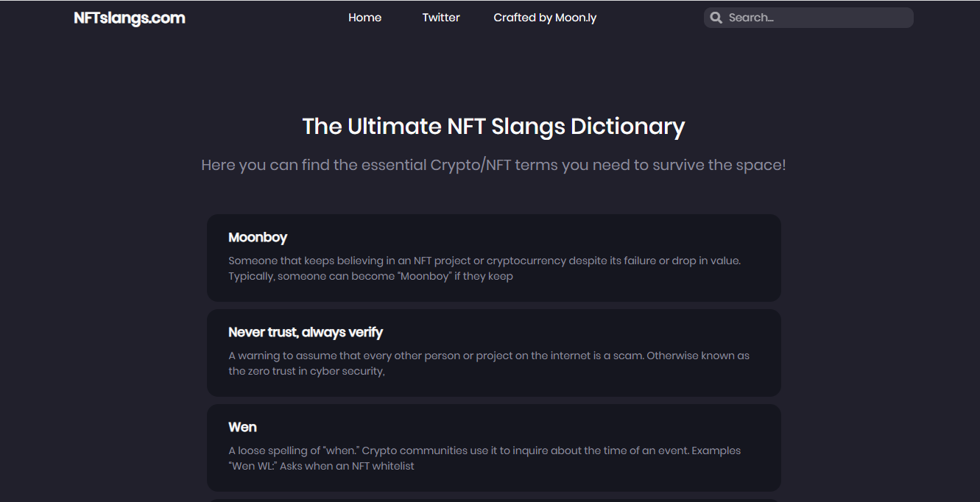
Task: Click the line starting "A loose spelling of"
Action: pos(484,450)
